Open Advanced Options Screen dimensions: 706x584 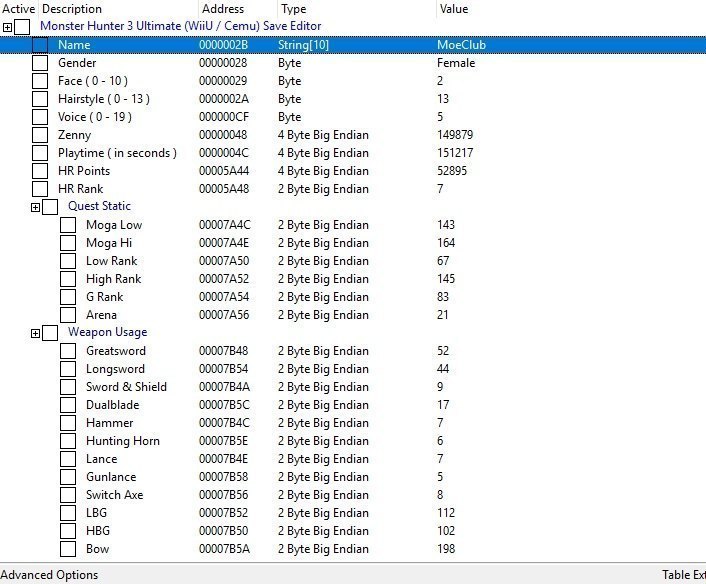[49, 575]
